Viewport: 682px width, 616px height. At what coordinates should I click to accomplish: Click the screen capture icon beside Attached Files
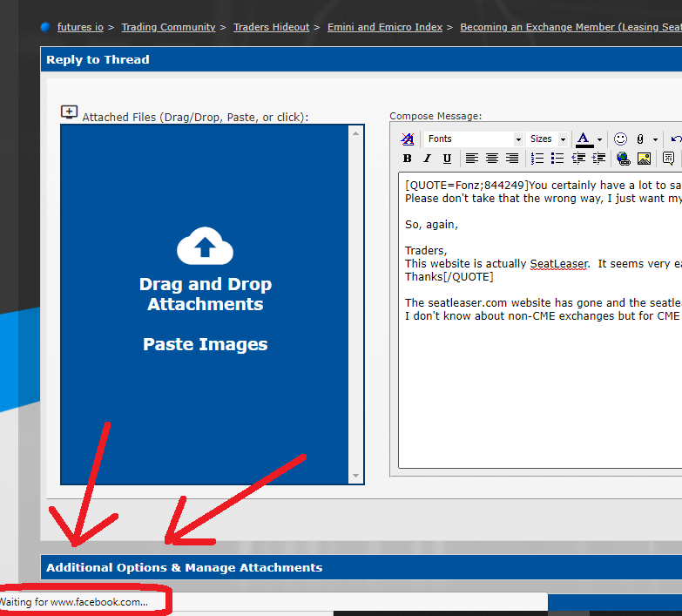point(69,112)
